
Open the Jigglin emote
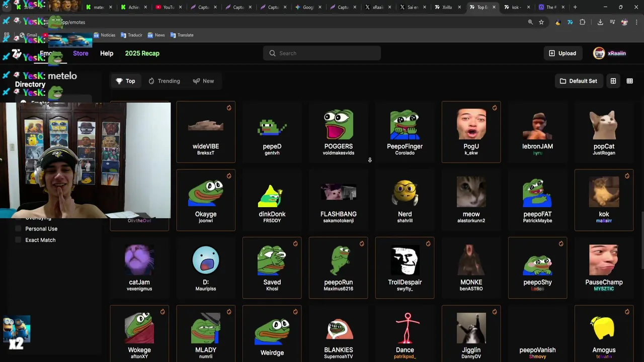point(471,334)
